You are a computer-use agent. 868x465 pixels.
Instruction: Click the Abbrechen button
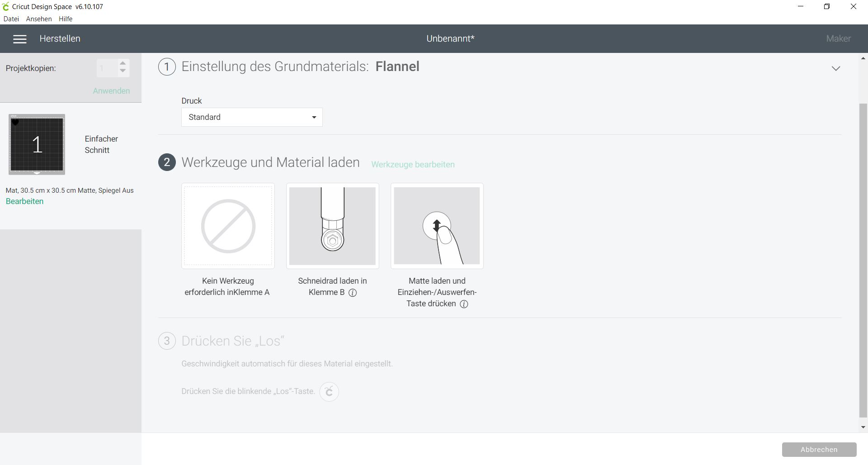tap(819, 450)
